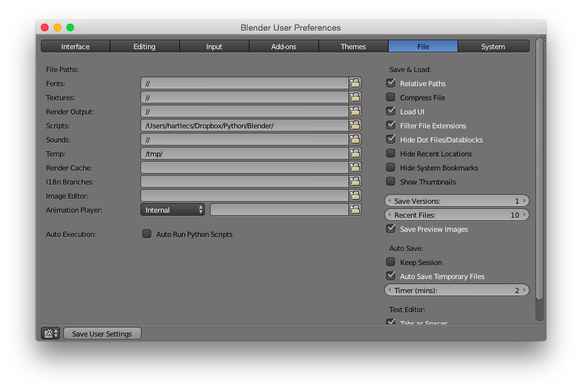Close the preferences window

(45, 27)
